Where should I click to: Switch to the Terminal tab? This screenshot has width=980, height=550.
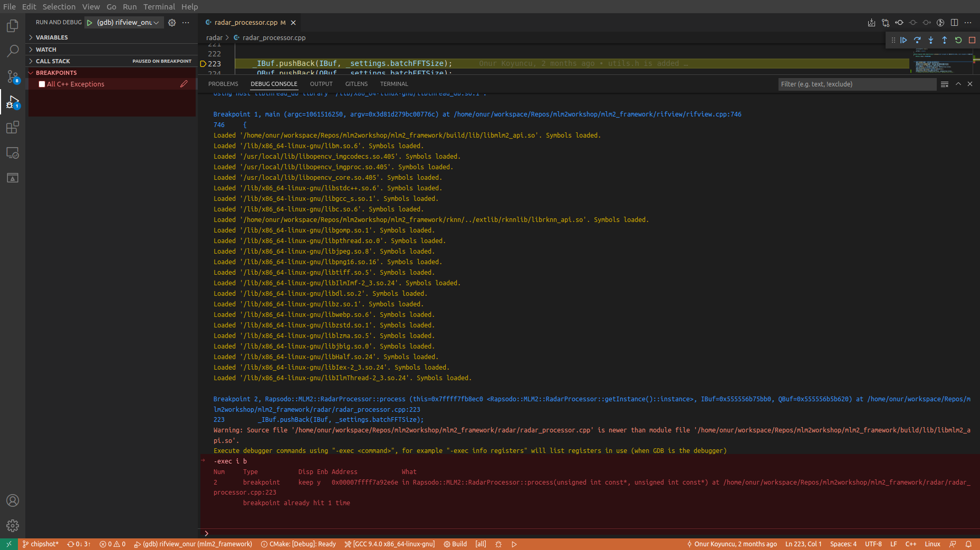pyautogui.click(x=394, y=84)
